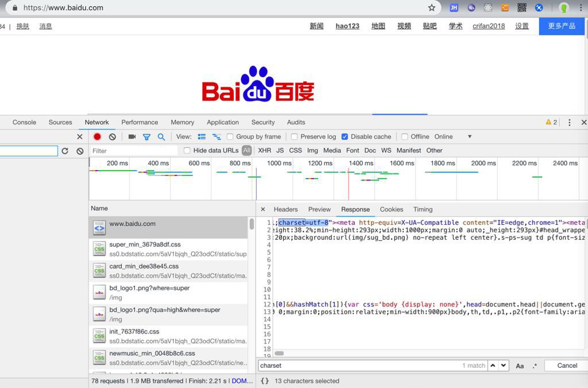This screenshot has height=388, width=588.
Task: Click the React developer tools extension icon
Action: (x=488, y=7)
